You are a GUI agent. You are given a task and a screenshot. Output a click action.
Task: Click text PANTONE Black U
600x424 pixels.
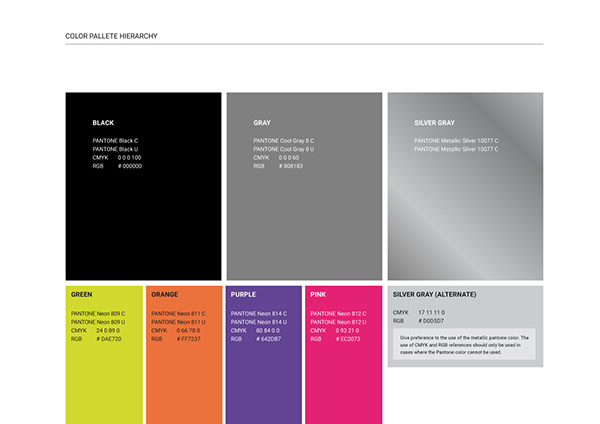(115, 149)
